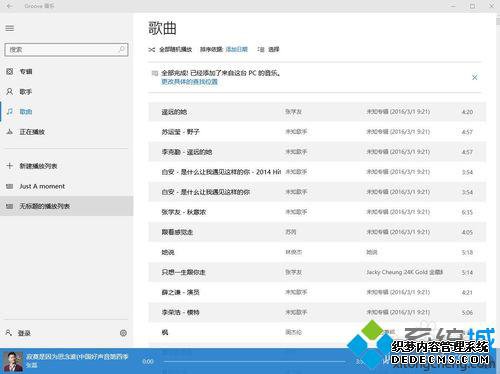Go back with the back arrow

10,6
